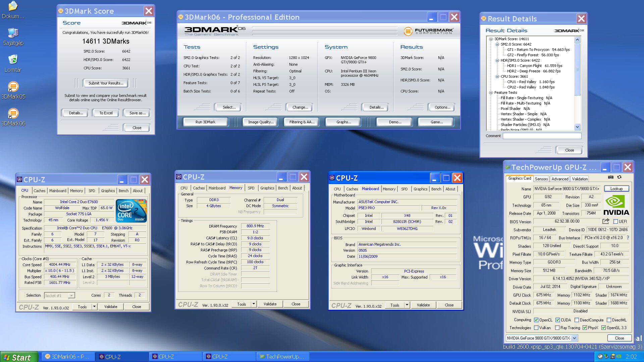
Task: Toggle the Vulkan checkbox
Action: (x=536, y=328)
